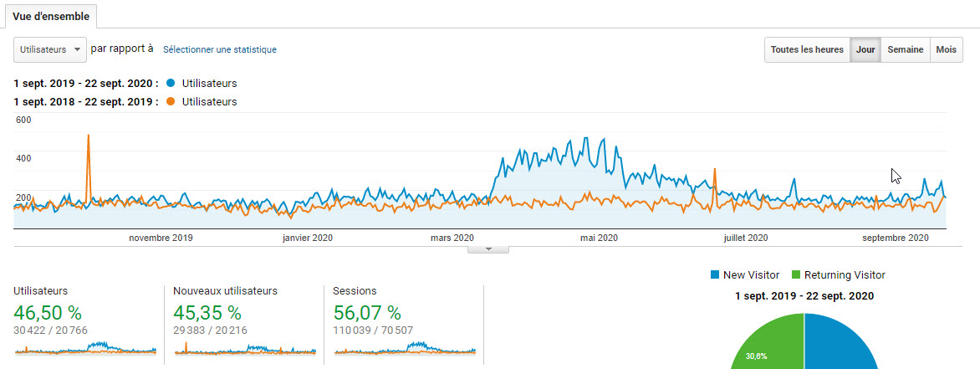Switch chart to Mois view
Image resolution: width=980 pixels, height=369 pixels.
pyautogui.click(x=946, y=50)
